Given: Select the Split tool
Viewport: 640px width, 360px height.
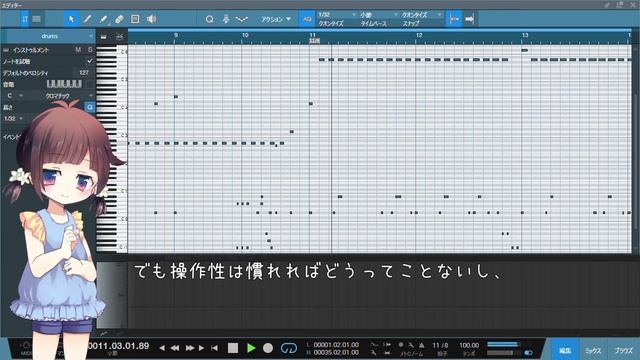Looking at the screenshot, I should tap(87, 19).
